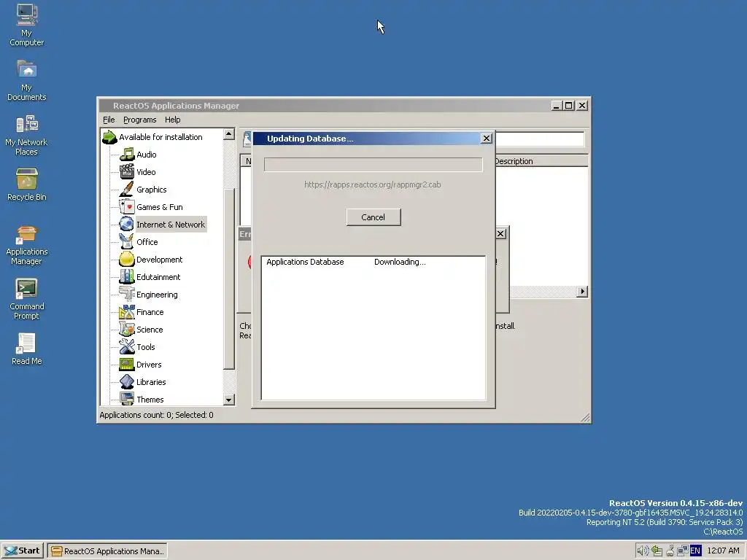Viewport: 747px width, 560px height.
Task: Launch Command Prompt desktop shortcut
Action: pos(27,299)
